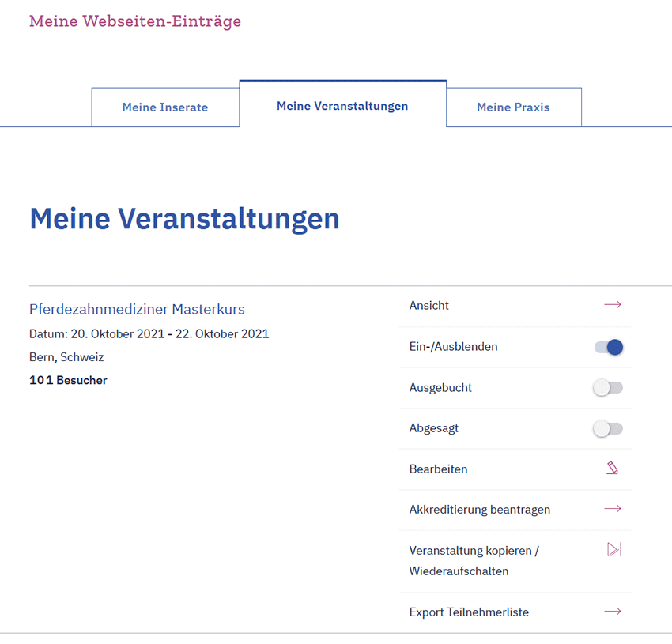The image size is (672, 644).
Task: Select the Meine Veranstaltungen tab
Action: (342, 106)
